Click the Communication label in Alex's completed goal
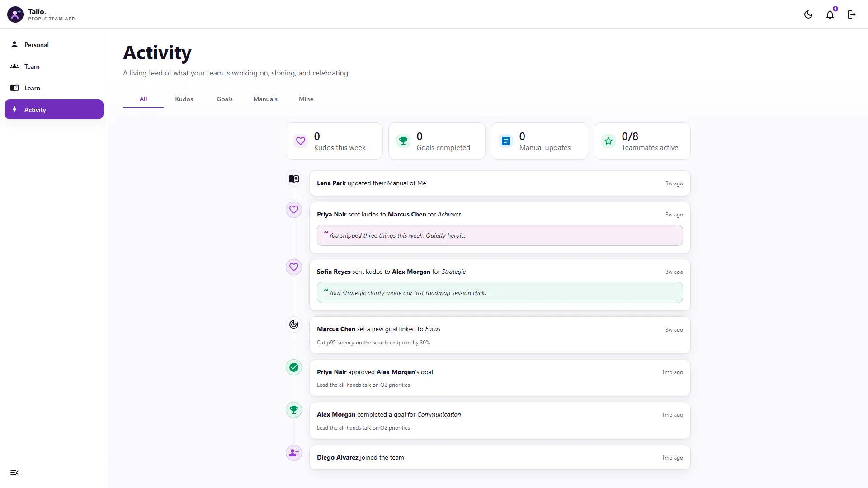The width and height of the screenshot is (868, 488). pos(439,415)
